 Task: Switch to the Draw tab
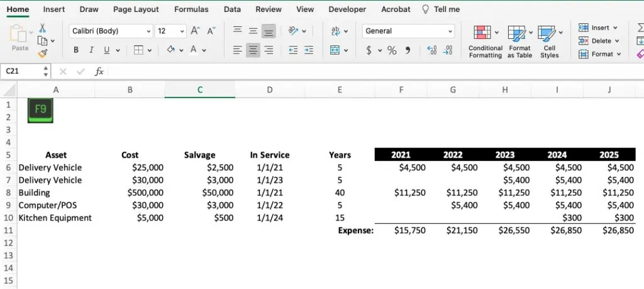tap(89, 9)
